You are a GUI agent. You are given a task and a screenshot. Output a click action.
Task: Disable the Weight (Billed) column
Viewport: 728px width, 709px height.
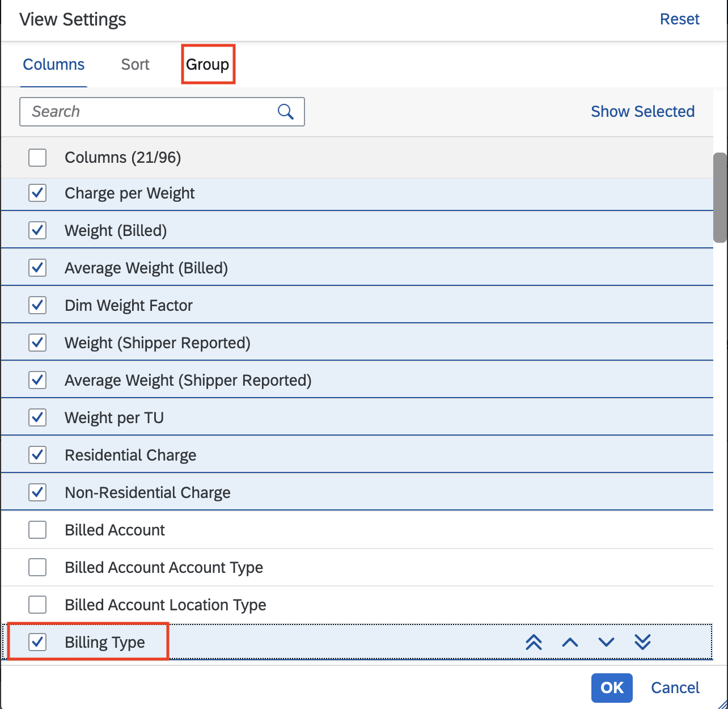click(x=37, y=230)
